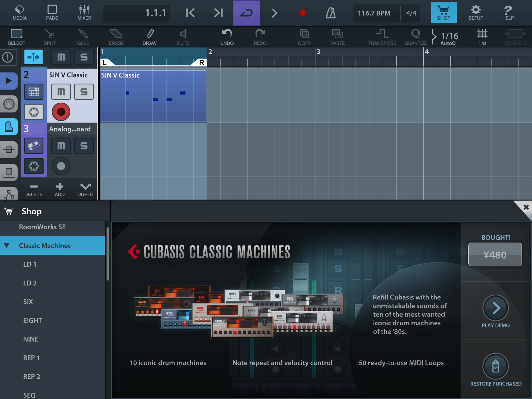Image resolution: width=532 pixels, height=399 pixels.
Task: Open the Shop from the top bar
Action: coord(443,12)
